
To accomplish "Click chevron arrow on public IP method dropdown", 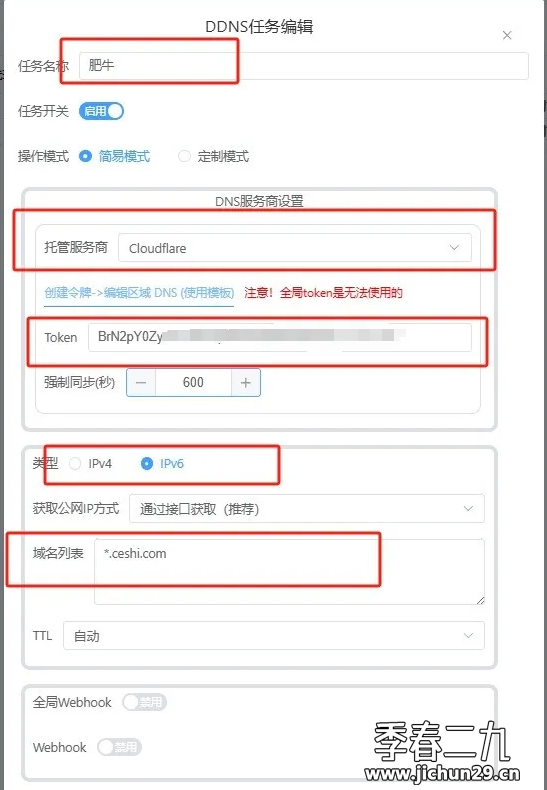I will [468, 508].
